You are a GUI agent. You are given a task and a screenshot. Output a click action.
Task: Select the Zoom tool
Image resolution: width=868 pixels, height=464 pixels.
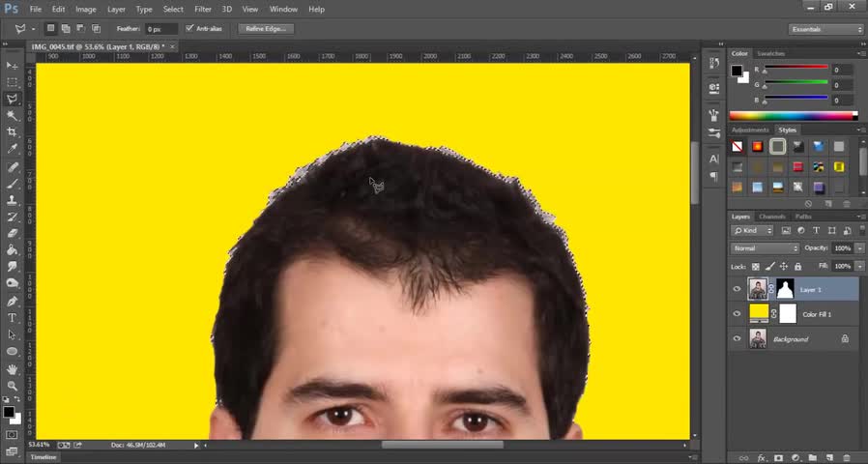pyautogui.click(x=12, y=386)
